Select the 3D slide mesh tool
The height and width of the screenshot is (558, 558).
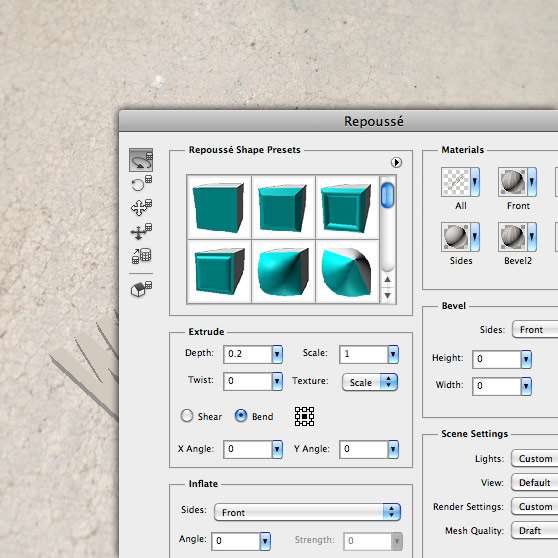point(141,231)
